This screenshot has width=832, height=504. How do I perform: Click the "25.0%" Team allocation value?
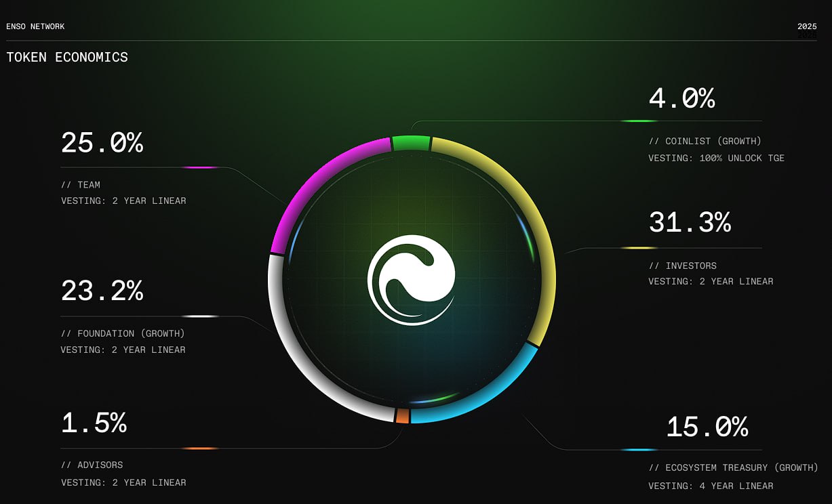pyautogui.click(x=102, y=143)
